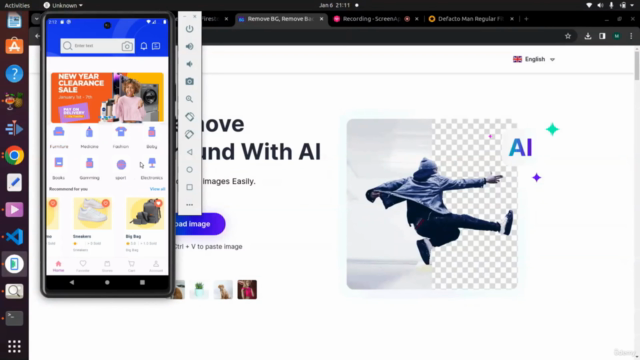Select plant sample image thumbnail
Image resolution: width=640 pixels, height=360 pixels.
(x=199, y=289)
